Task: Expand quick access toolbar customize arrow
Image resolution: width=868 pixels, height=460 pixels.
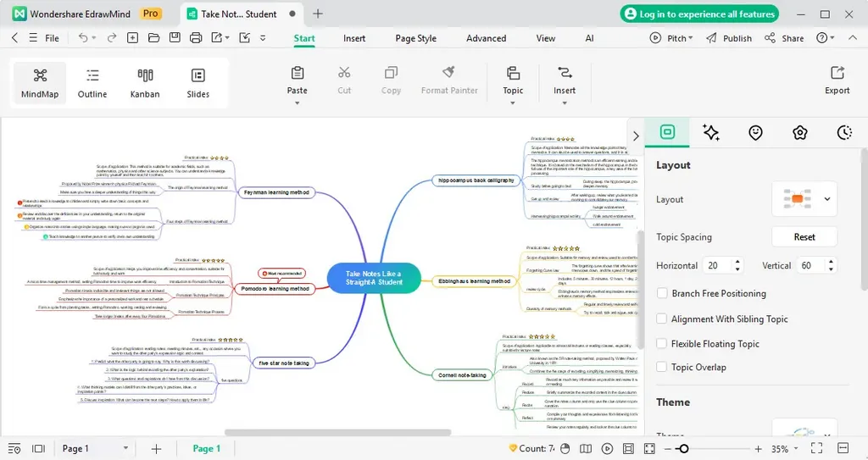Action: [263, 37]
